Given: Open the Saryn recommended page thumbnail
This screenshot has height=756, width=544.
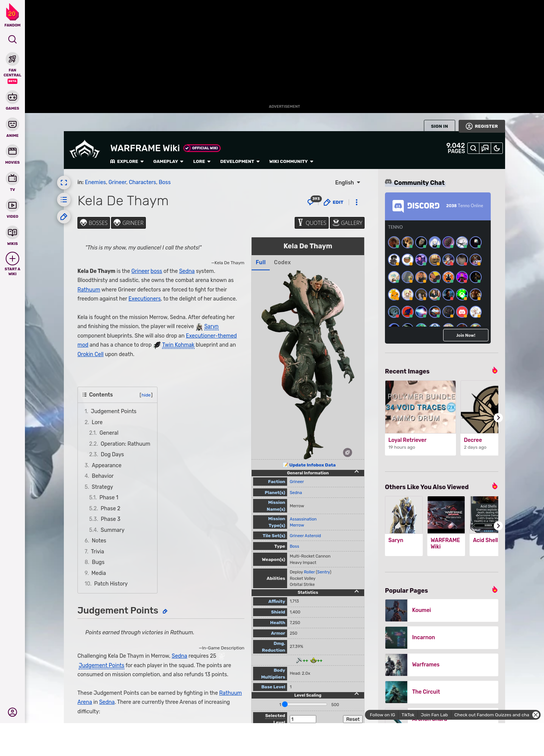Looking at the screenshot, I should (x=404, y=515).
